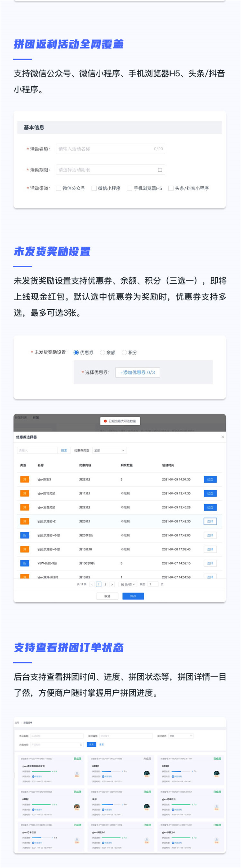This screenshot has height=868, width=241.
Task: Click the +添加优惠券 0/3 button
Action: [137, 372]
